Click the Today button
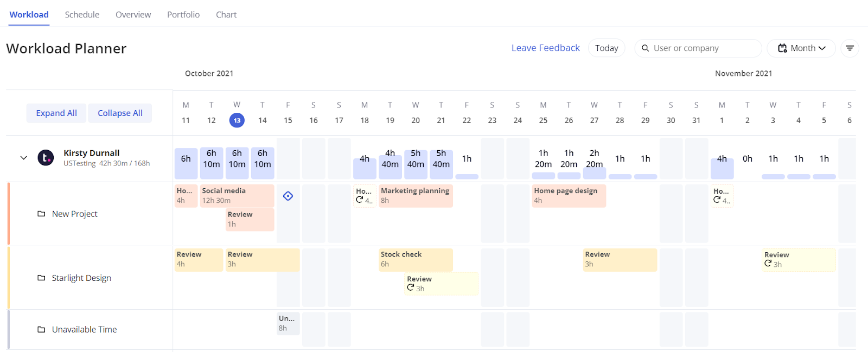The width and height of the screenshot is (868, 352). coord(607,48)
